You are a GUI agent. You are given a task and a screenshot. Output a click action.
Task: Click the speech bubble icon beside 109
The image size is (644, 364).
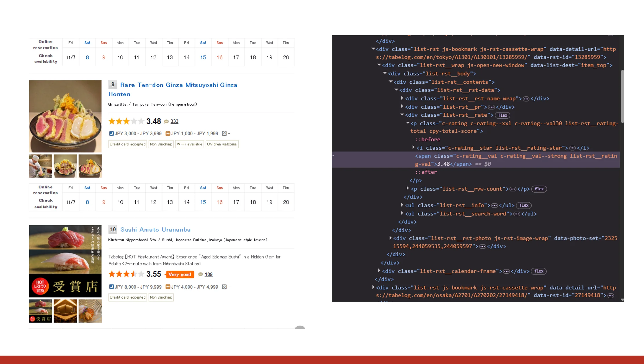[200, 274]
